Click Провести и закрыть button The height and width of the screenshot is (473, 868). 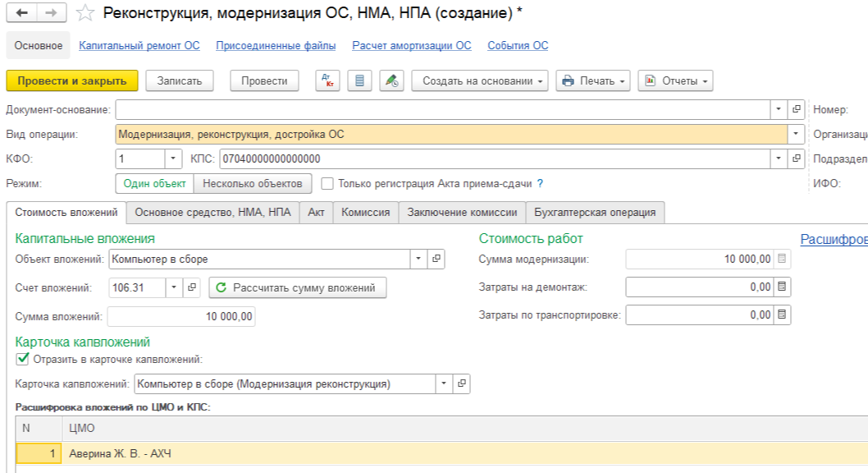click(x=72, y=80)
